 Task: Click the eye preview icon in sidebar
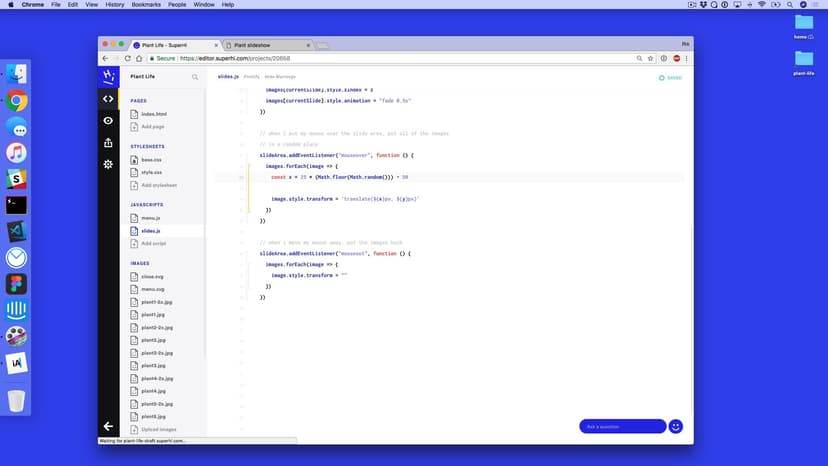tap(108, 120)
